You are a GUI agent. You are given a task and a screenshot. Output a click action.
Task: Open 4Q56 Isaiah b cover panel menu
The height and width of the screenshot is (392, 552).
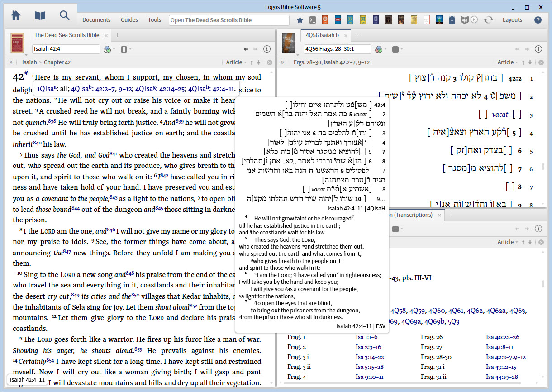[x=289, y=43]
